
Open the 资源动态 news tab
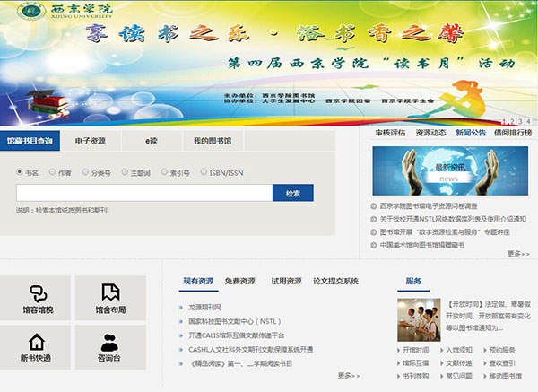(x=431, y=133)
